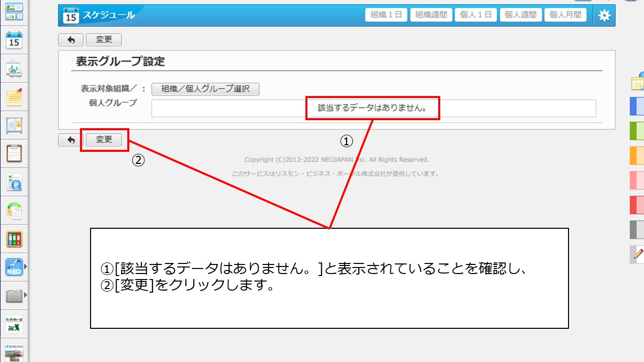Pick the gray sticky note color
This screenshot has width=644, height=362.
pyautogui.click(x=637, y=229)
